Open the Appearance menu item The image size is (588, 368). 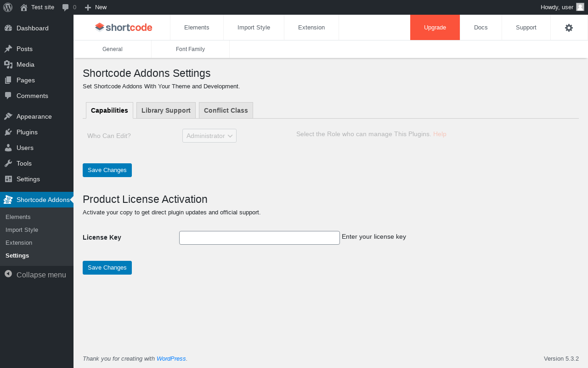click(37, 116)
